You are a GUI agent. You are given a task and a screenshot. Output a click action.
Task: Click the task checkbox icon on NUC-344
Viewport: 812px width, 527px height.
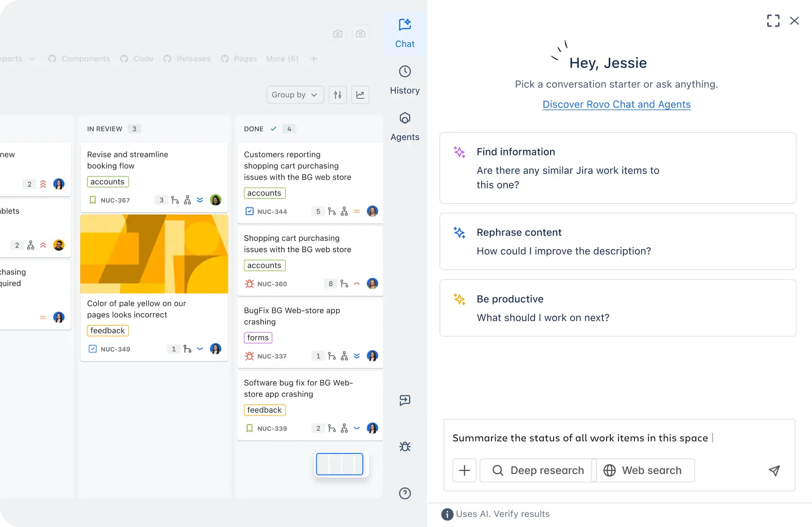250,212
